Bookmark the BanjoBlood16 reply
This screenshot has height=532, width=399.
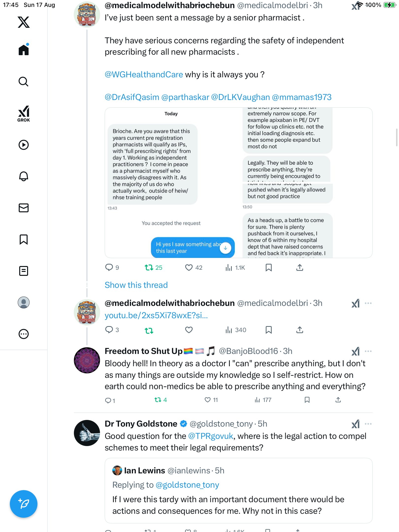click(x=307, y=400)
